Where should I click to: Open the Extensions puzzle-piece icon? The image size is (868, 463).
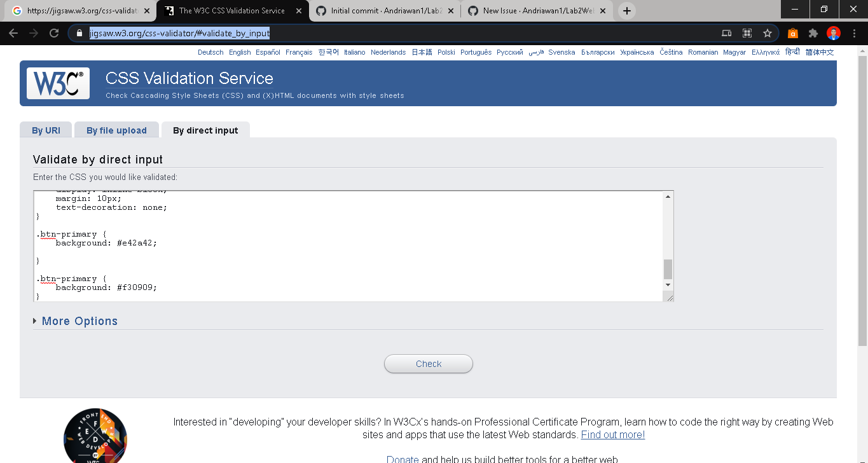(x=814, y=33)
